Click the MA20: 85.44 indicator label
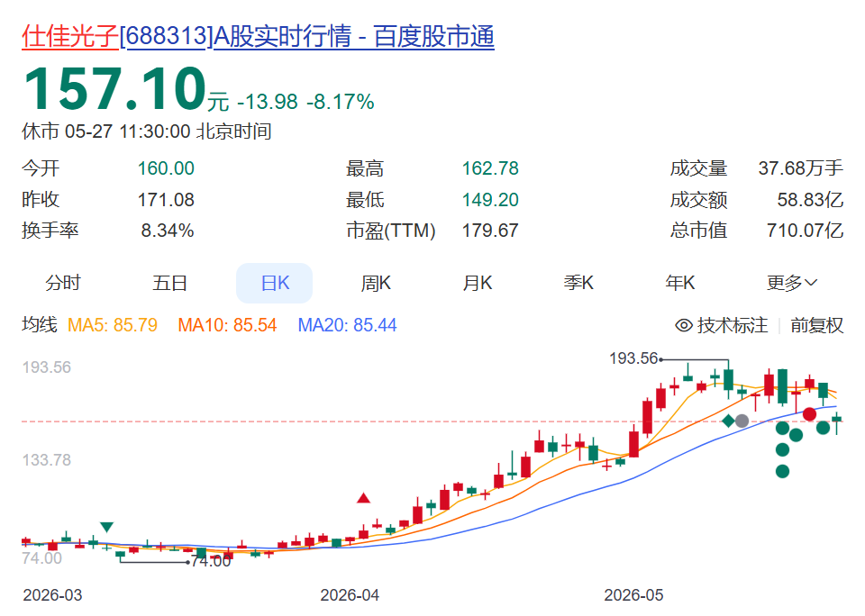Image resolution: width=865 pixels, height=616 pixels. (347, 325)
